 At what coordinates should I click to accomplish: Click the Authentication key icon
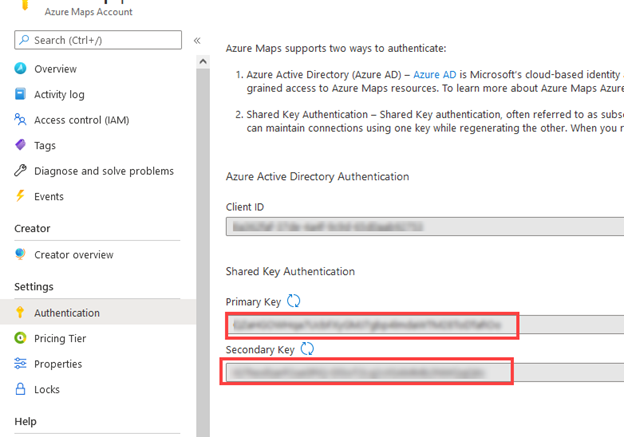pyautogui.click(x=20, y=312)
